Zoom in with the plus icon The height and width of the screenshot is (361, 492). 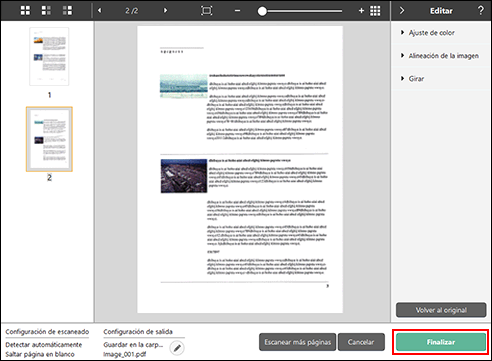(361, 11)
